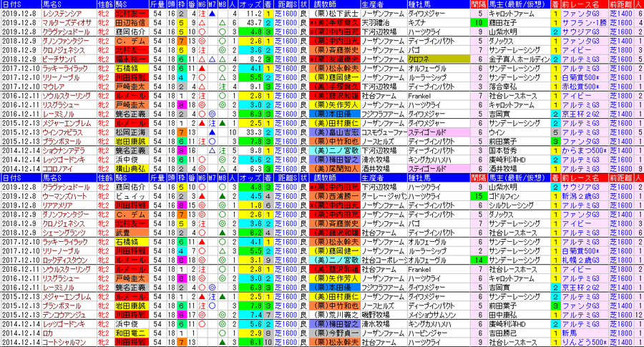Select horse name シェーングランツ

coord(64,233)
